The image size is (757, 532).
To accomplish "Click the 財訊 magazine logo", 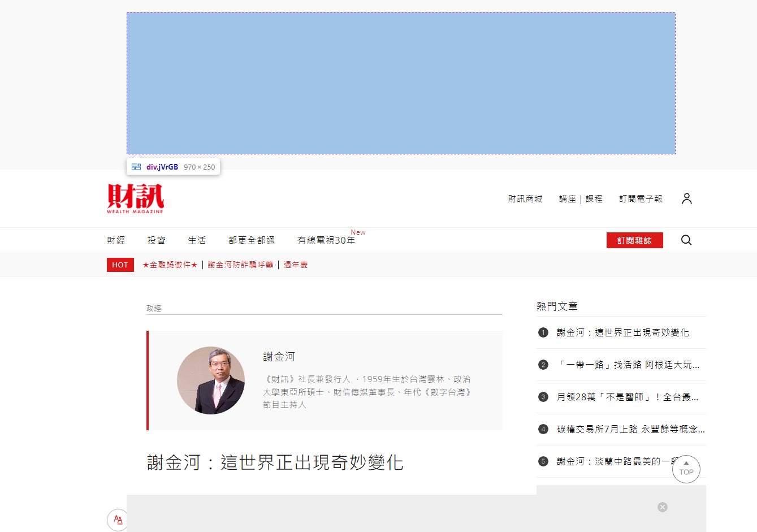I will point(135,198).
